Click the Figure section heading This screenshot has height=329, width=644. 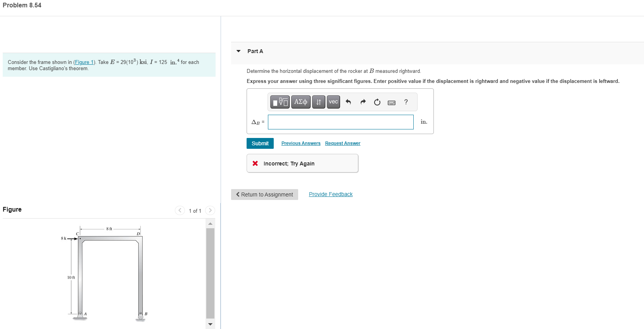pos(12,209)
